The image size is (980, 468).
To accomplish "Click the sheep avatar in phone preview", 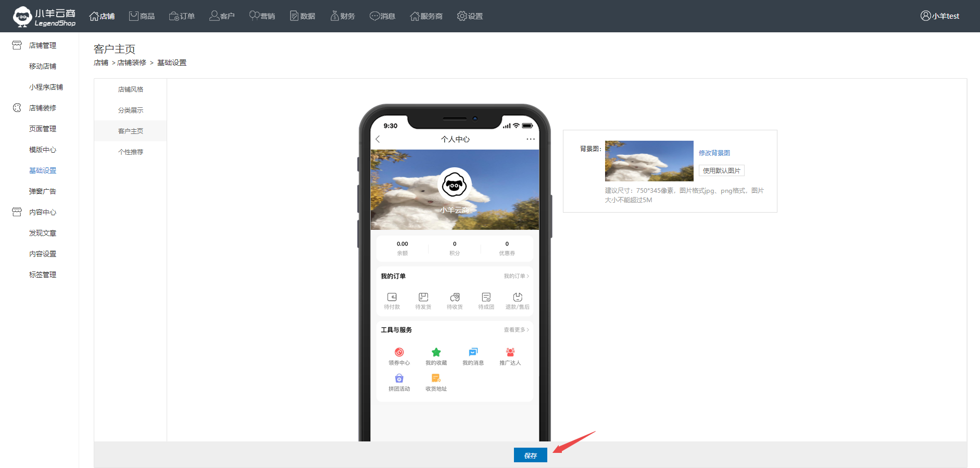I will click(455, 184).
